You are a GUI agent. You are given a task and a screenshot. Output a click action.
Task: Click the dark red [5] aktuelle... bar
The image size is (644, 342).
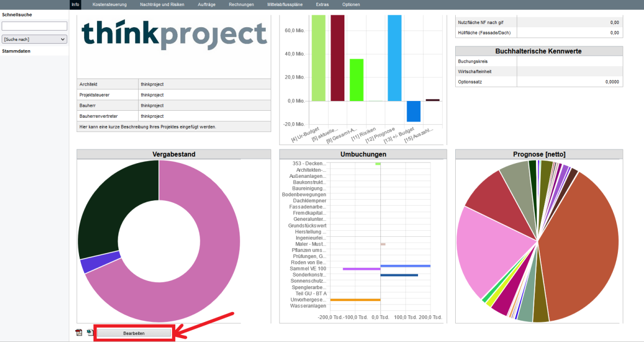pos(338,58)
